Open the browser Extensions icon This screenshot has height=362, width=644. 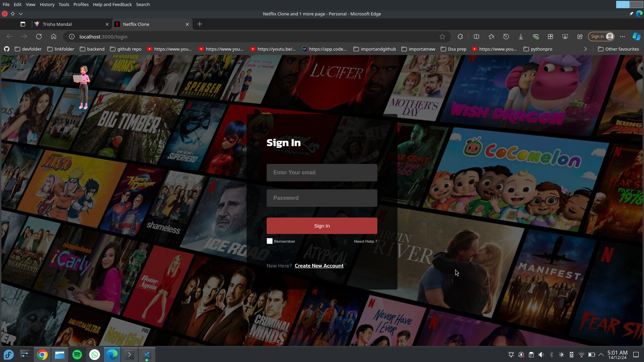click(460, 37)
